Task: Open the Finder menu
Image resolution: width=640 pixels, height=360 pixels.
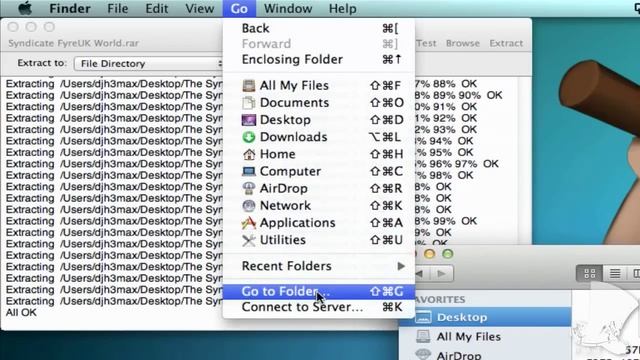Action: 70,9
